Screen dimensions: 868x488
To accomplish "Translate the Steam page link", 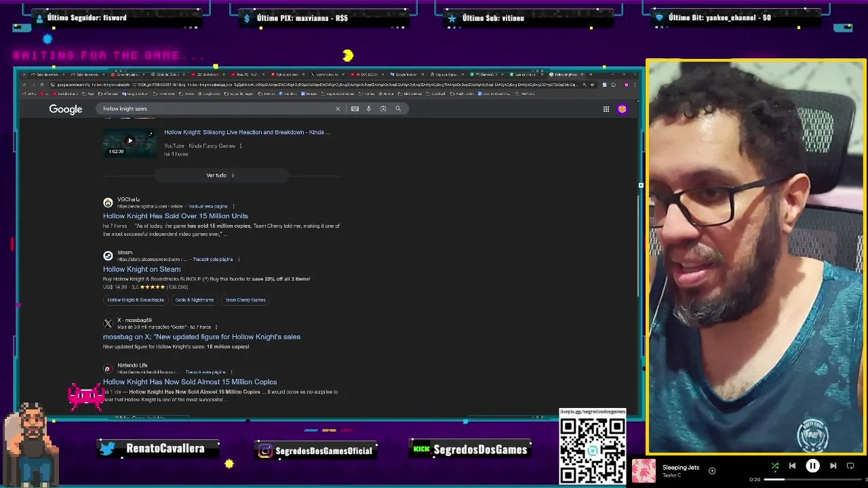I will [x=213, y=259].
